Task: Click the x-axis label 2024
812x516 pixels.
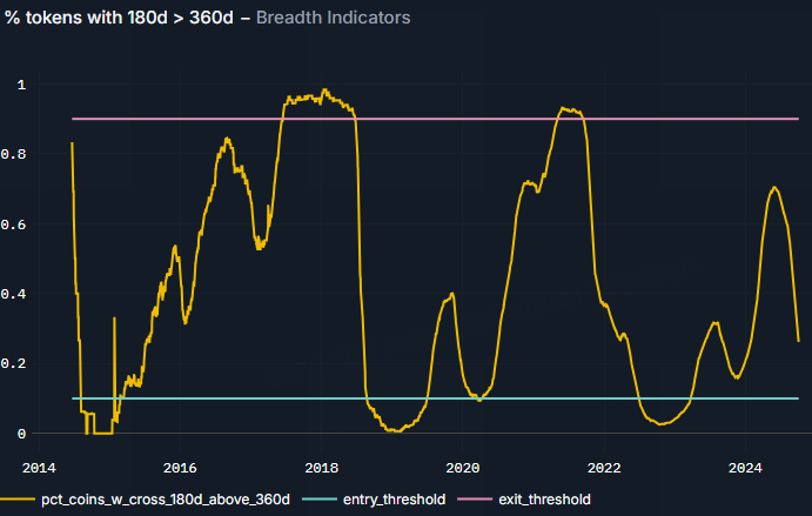Action: click(745, 468)
